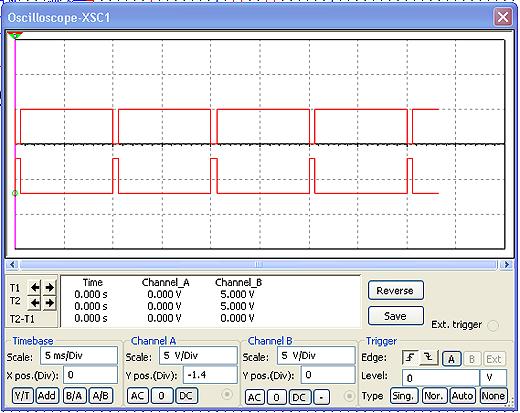Set Channel A coupling to 0
The image size is (520, 413).
(x=162, y=396)
